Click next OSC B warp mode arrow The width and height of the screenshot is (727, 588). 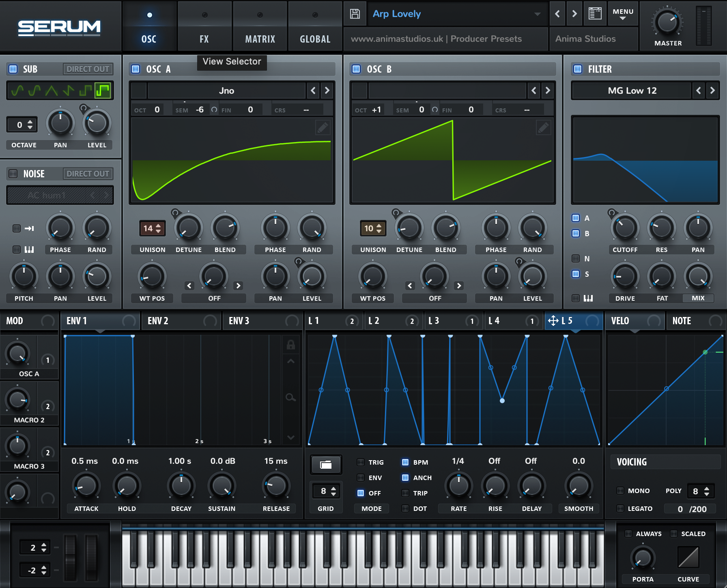(x=459, y=286)
